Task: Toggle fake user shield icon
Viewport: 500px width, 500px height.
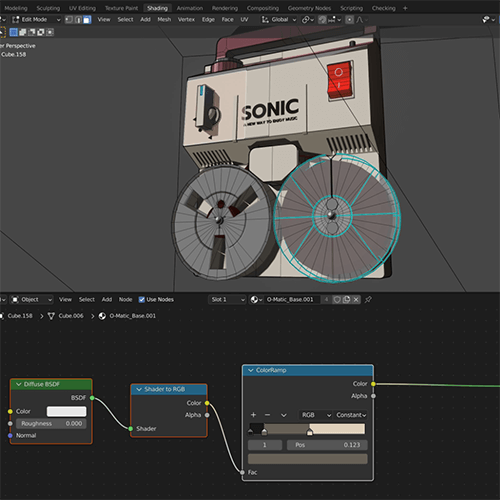Action: pos(337,299)
